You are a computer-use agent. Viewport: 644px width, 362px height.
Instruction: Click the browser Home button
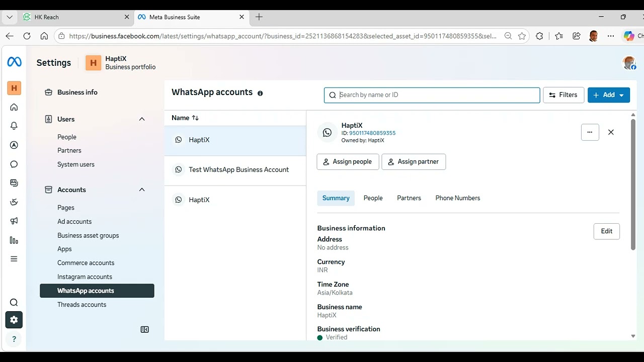(44, 36)
